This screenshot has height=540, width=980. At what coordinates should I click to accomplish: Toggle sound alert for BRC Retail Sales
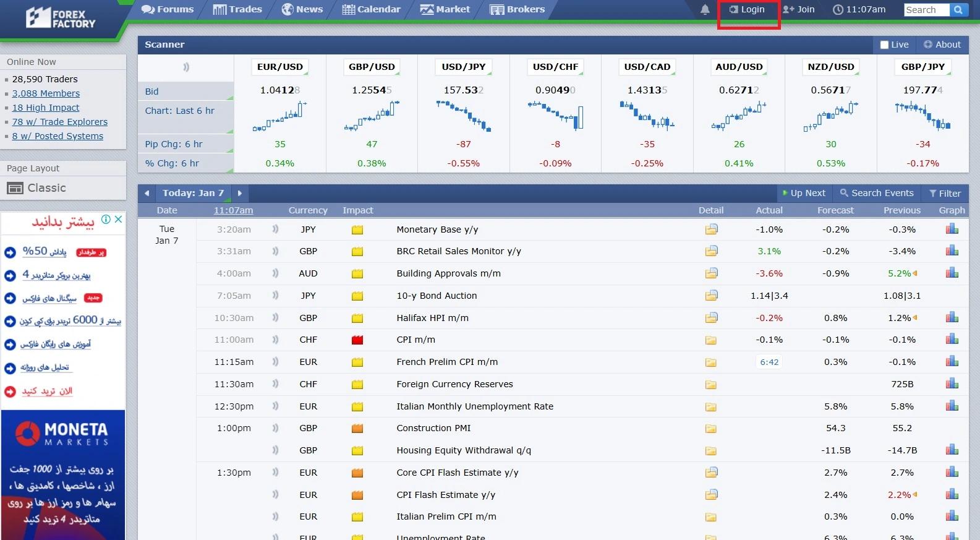pyautogui.click(x=275, y=251)
